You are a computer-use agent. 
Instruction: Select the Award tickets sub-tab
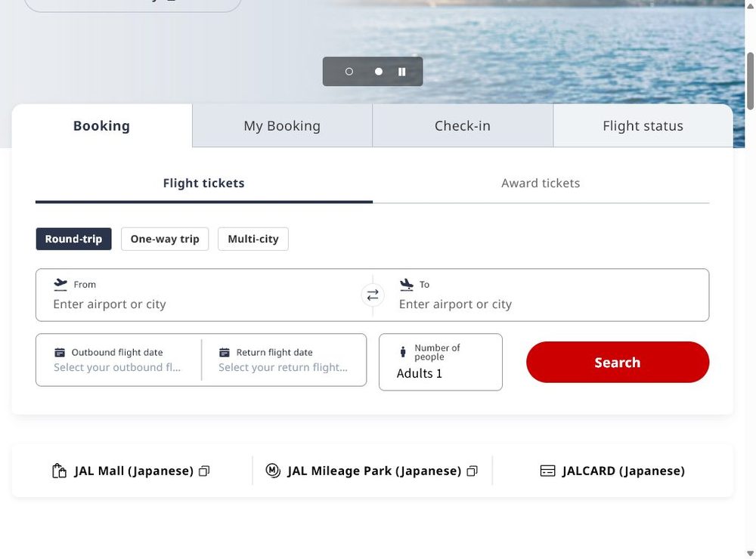click(x=541, y=184)
